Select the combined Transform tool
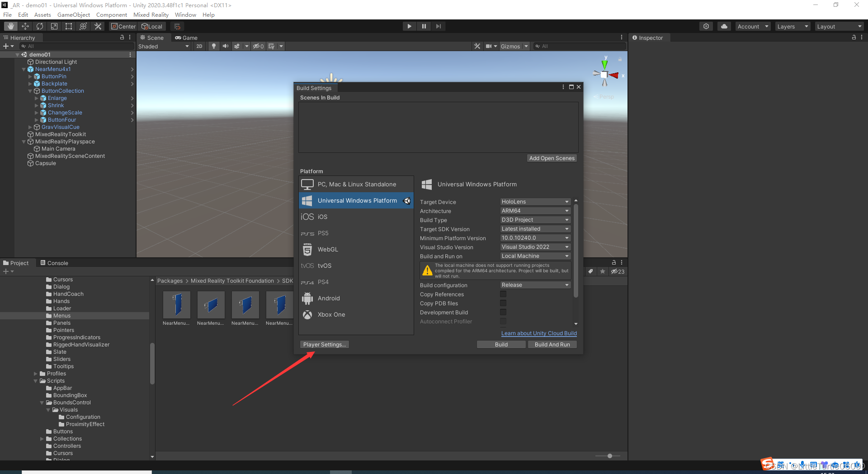 click(x=83, y=26)
